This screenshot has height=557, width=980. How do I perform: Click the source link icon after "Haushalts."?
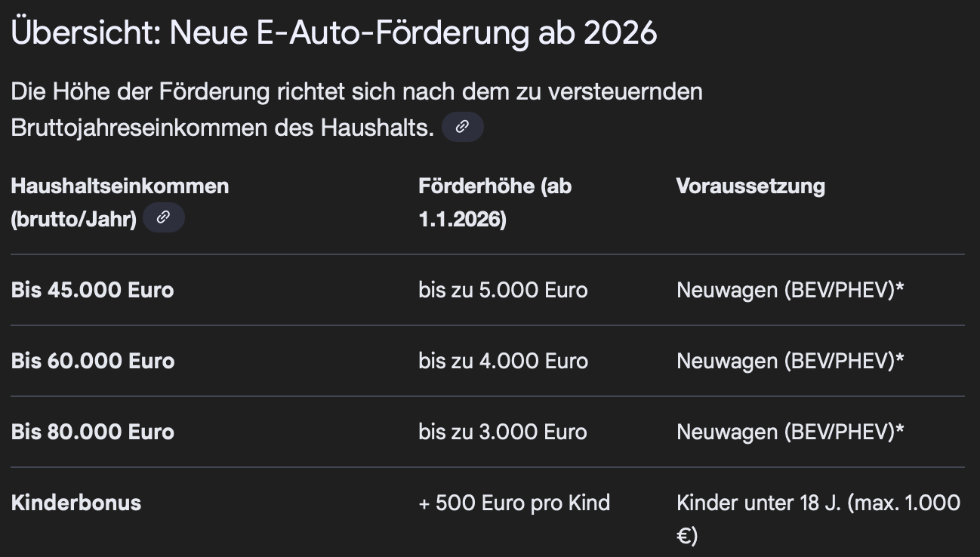pyautogui.click(x=462, y=128)
